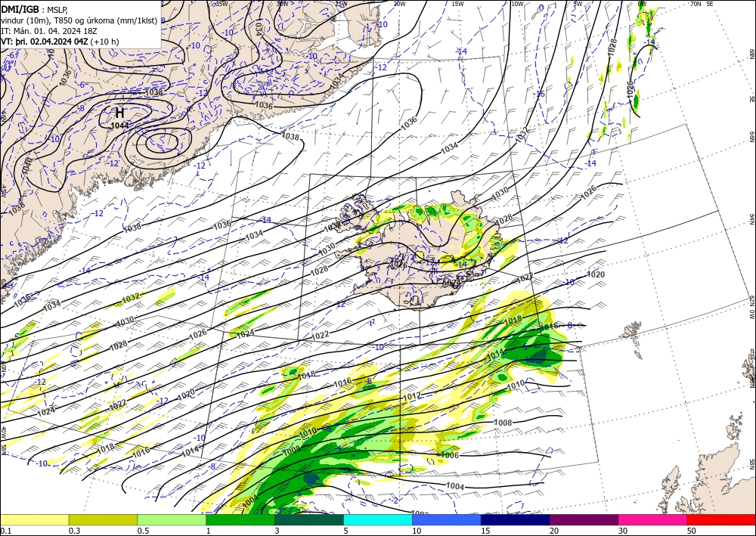This screenshot has width=756, height=536.
Task: Click the "50" legend scale value
Action: [x=692, y=531]
